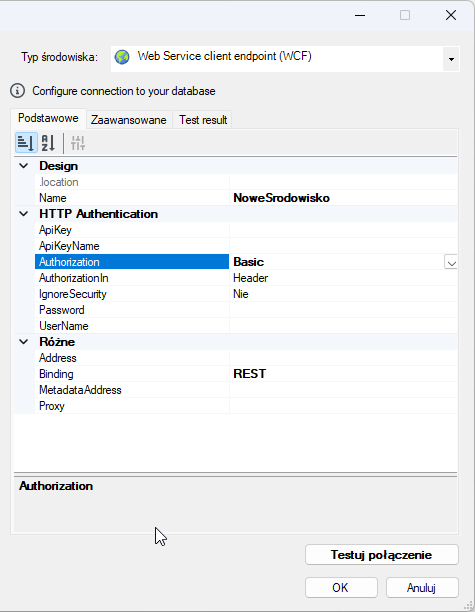Confirm with the OK button
475x612 pixels.
point(341,587)
